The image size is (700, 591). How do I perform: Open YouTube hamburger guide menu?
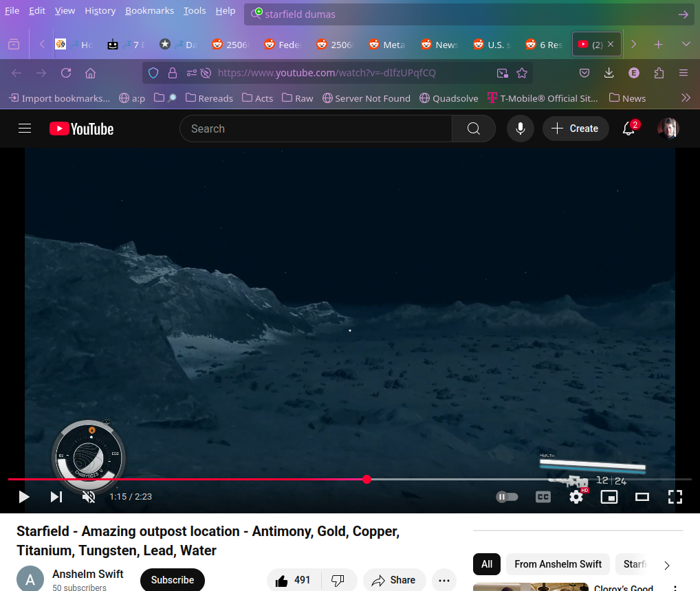click(25, 129)
